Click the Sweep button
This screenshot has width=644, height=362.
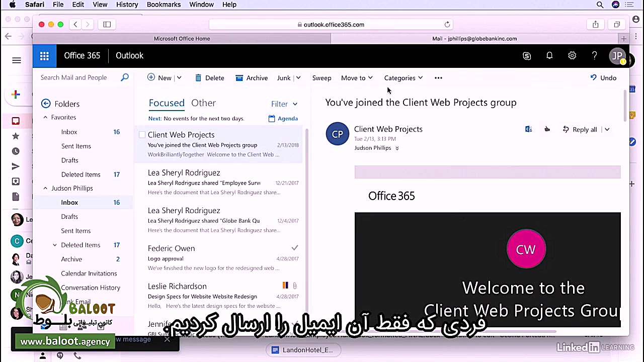tap(321, 78)
